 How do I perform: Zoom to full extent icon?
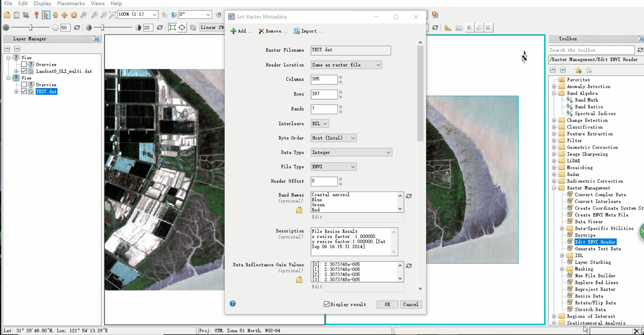coord(113,15)
